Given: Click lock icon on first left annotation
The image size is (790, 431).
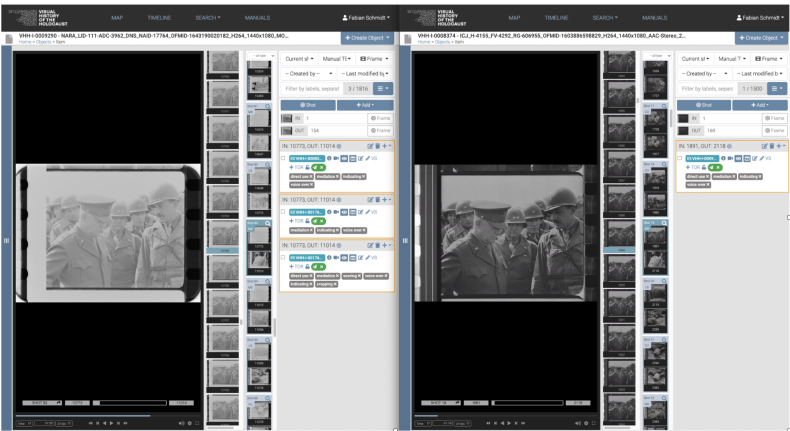Looking at the screenshot, I should (307, 167).
